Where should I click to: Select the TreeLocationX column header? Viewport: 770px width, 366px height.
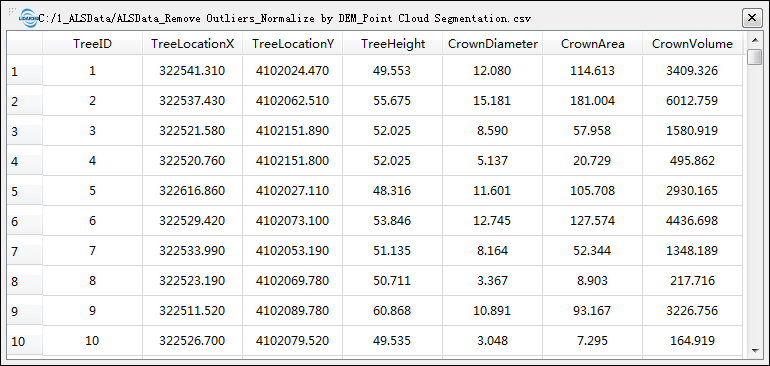[192, 44]
